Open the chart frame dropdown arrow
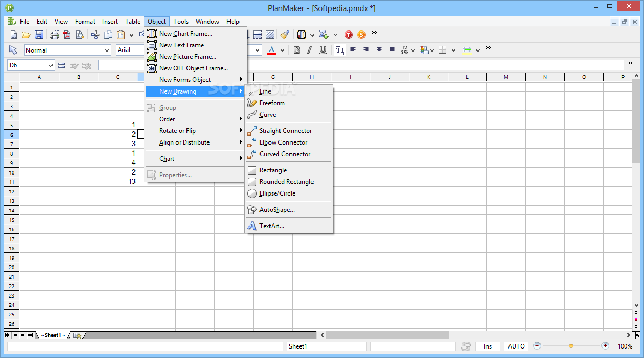Screen dimensions: 644x358 pos(312,35)
